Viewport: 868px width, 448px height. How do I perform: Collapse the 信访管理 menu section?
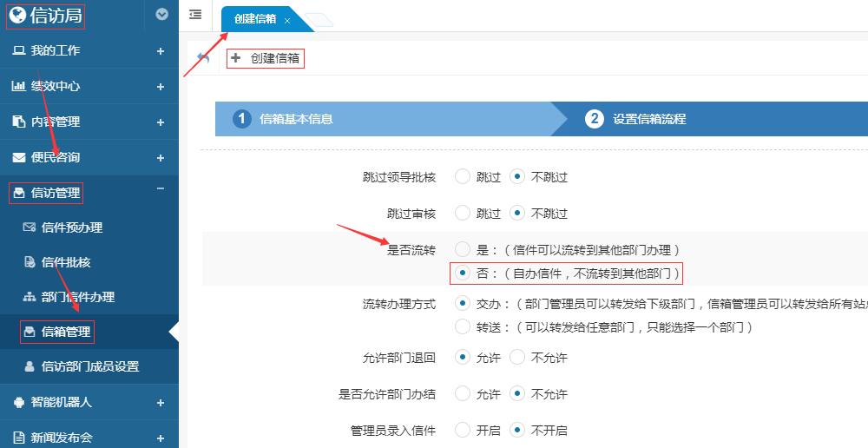(161, 190)
